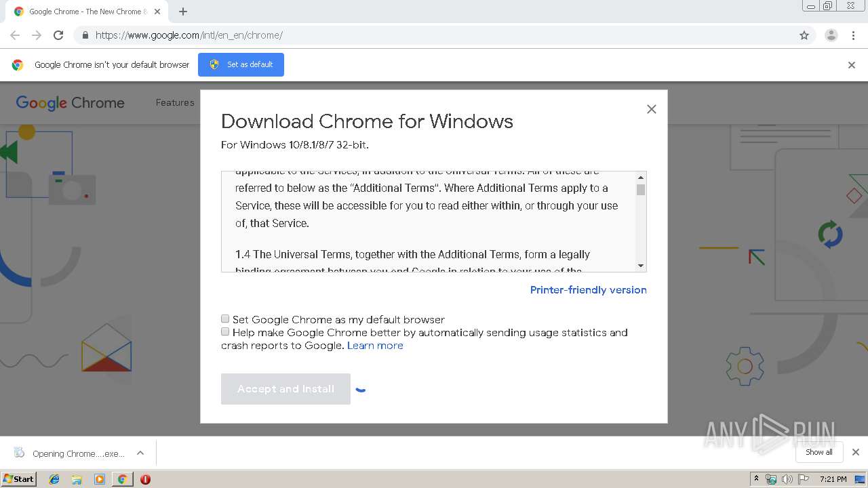This screenshot has width=868, height=488.
Task: Open Windows Explorer folder icon
Action: click(77, 479)
